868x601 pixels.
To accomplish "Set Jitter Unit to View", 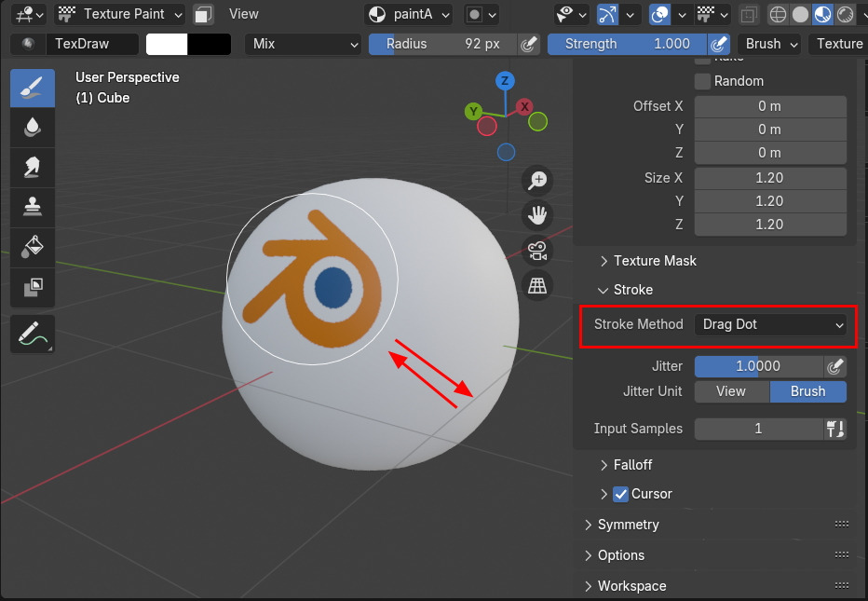I will point(731,391).
